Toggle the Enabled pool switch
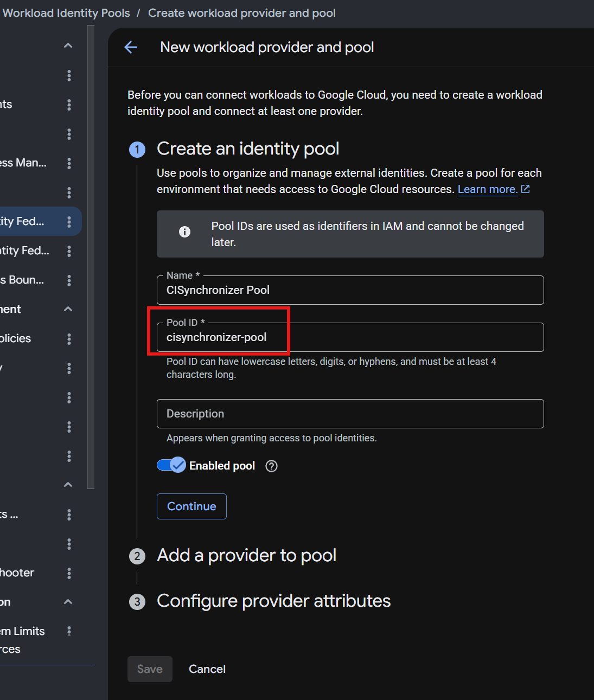594x700 pixels. (x=171, y=465)
